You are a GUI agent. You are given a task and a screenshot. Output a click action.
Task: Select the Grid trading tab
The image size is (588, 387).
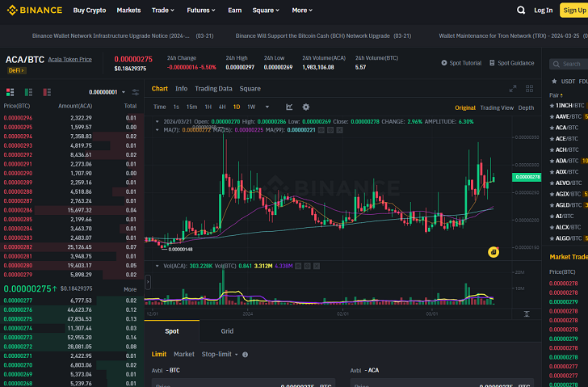click(227, 331)
